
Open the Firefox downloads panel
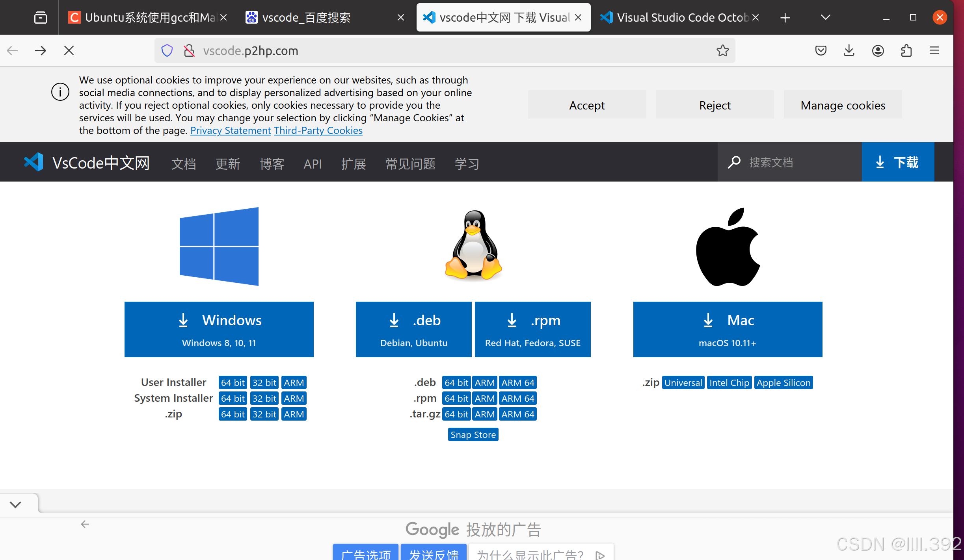pos(849,50)
